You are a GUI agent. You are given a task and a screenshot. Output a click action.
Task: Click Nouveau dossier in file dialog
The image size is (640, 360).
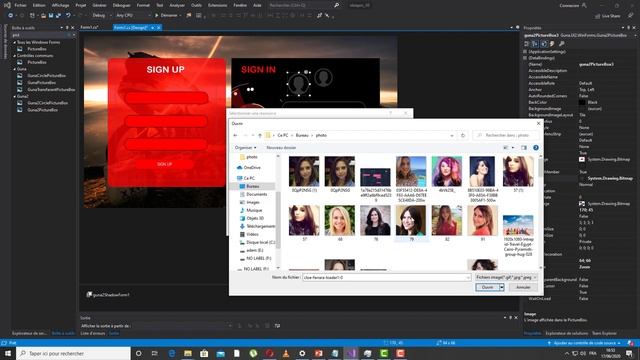[x=281, y=147]
